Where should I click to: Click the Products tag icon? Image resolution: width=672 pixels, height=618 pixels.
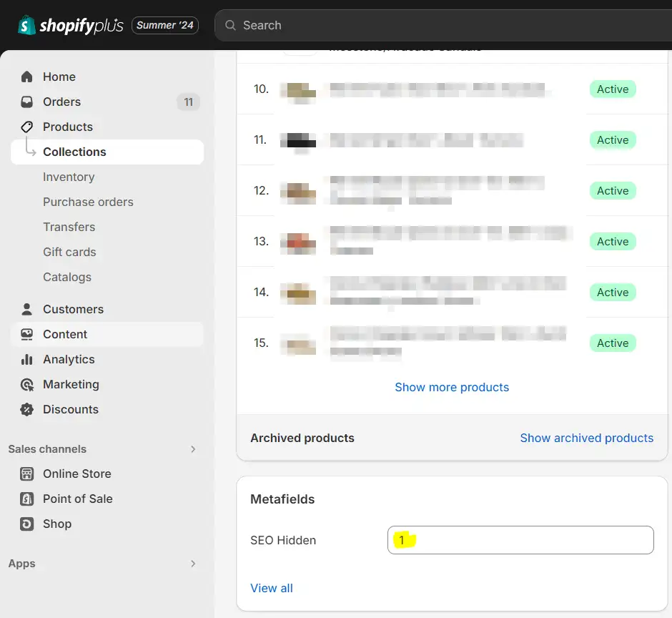point(27,127)
